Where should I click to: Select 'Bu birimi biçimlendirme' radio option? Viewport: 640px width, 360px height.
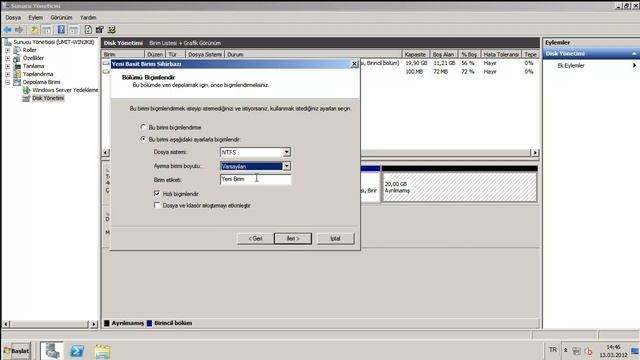coord(143,127)
